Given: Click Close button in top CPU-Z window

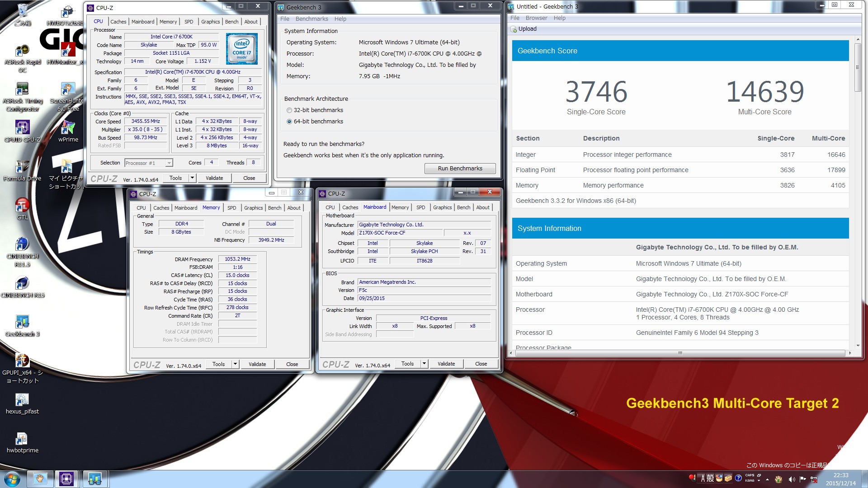Looking at the screenshot, I should point(249,178).
